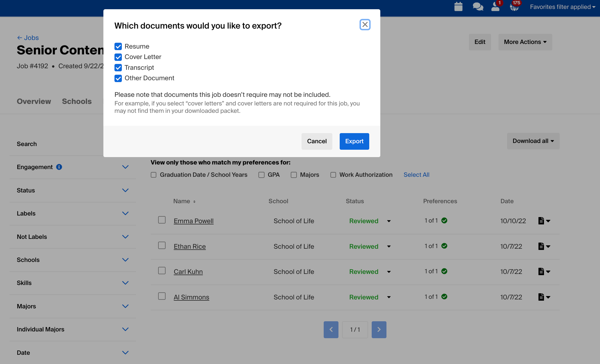The height and width of the screenshot is (364, 600).
Task: Switch to the Overview tab
Action: [x=34, y=101]
